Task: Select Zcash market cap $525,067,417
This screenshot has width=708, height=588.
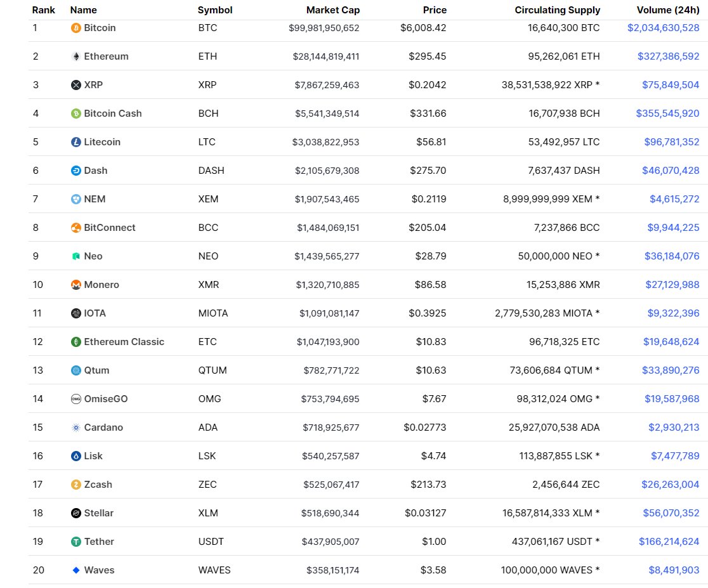Action: click(x=331, y=485)
